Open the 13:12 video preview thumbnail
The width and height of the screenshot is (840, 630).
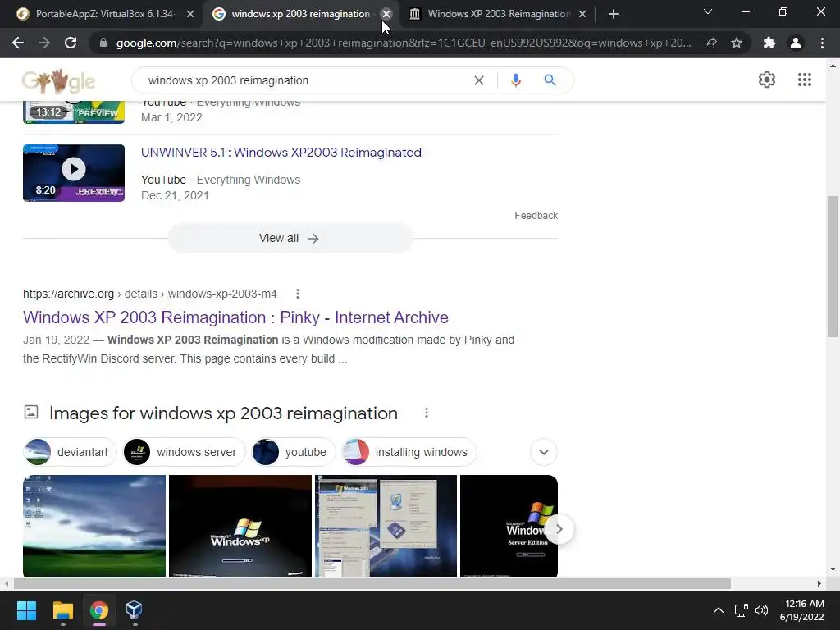click(x=74, y=112)
